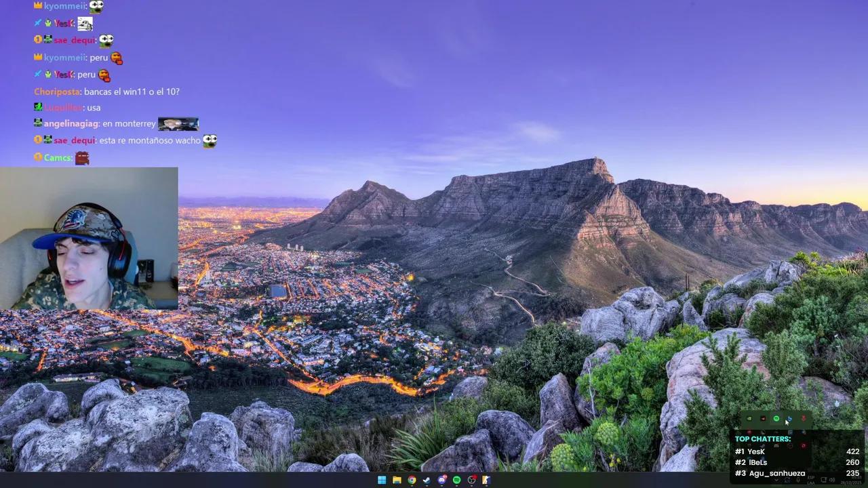Click the green Spotify icon in the tray popup
Screen dimensions: 868x488
[x=776, y=419]
